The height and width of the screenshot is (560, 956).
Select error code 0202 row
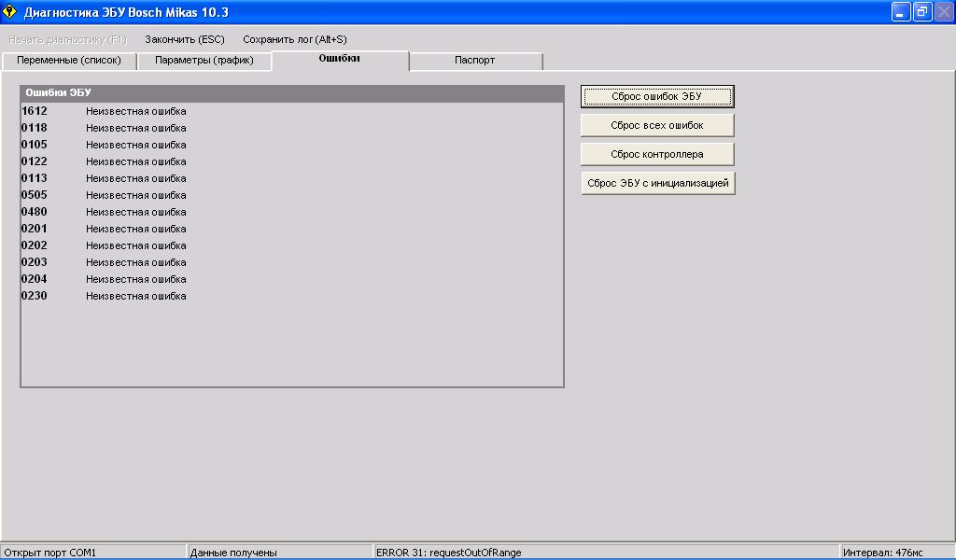click(292, 245)
